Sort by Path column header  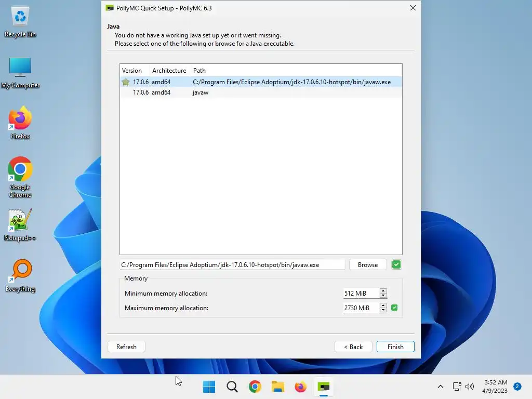(296, 71)
